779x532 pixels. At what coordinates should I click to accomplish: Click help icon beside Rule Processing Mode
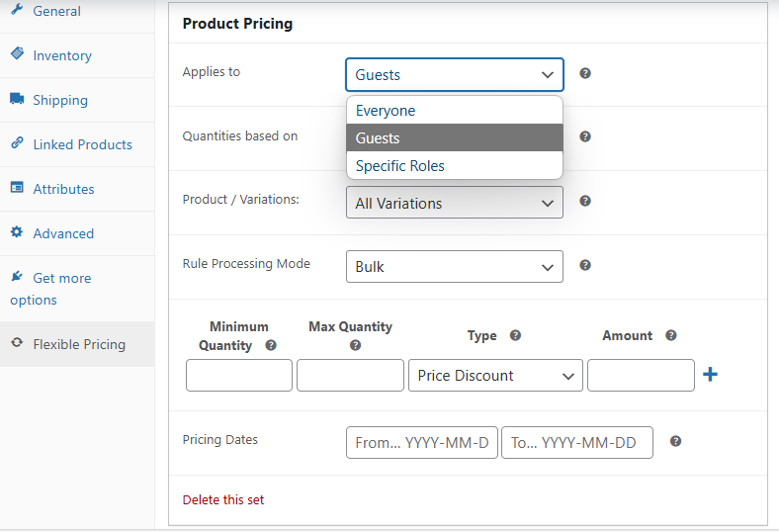coord(585,265)
